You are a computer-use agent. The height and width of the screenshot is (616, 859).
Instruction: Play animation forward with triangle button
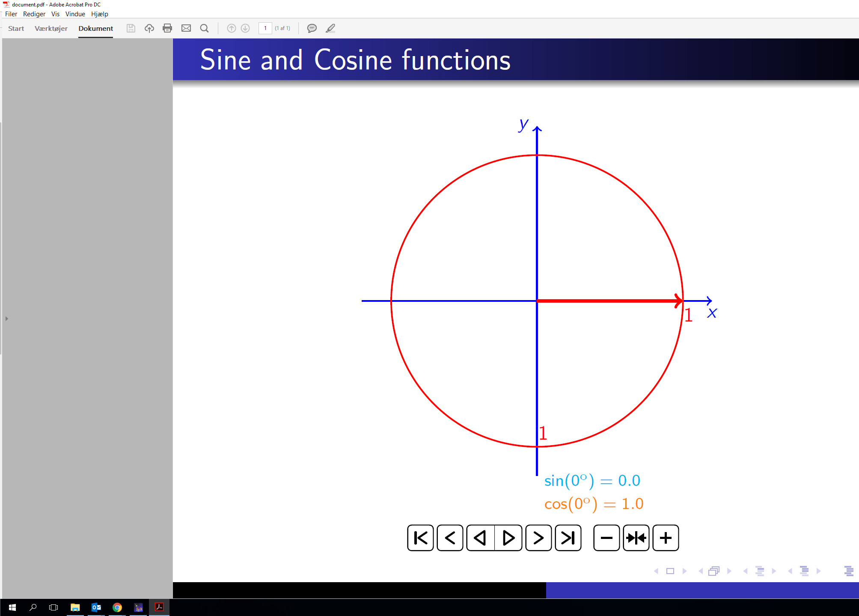[x=508, y=538]
